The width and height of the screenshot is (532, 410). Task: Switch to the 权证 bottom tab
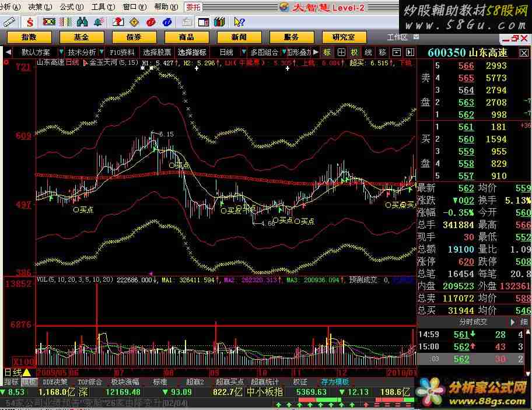click(x=300, y=382)
